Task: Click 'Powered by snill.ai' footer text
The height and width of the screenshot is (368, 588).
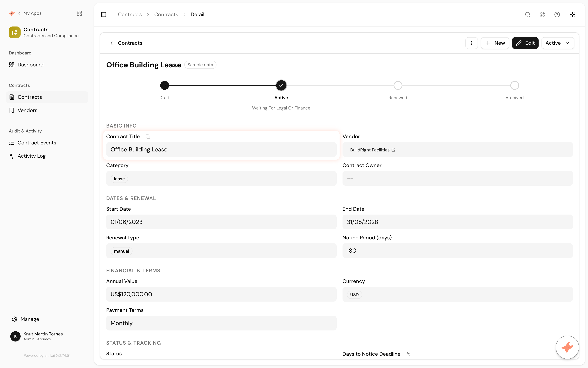Action: [47, 355]
